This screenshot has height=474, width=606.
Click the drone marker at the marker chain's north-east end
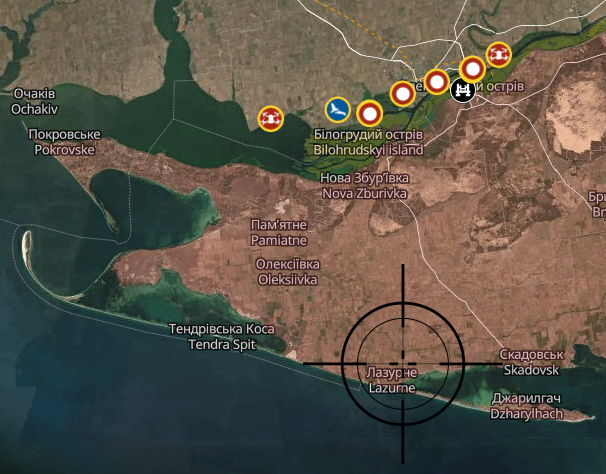pyautogui.click(x=499, y=55)
